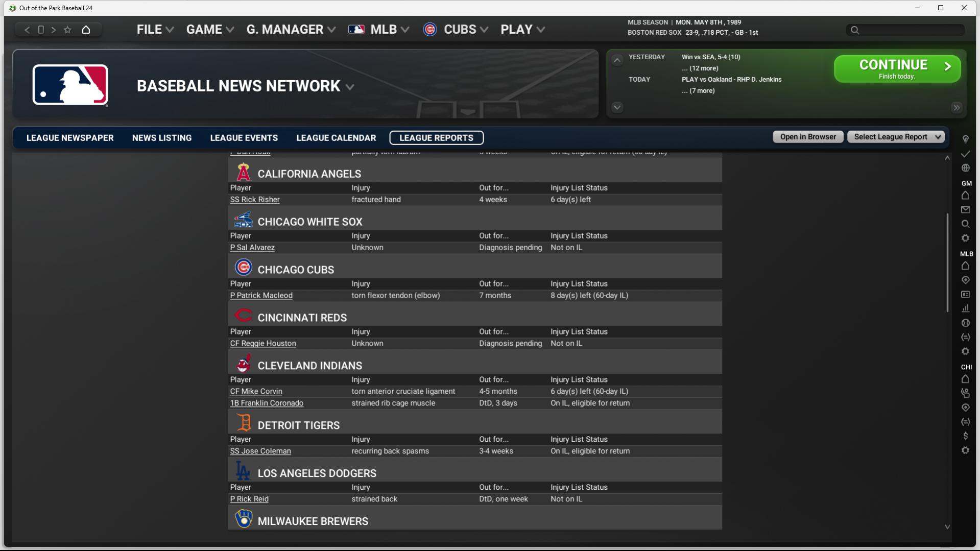Switch to the League Calendar tab

(x=336, y=138)
